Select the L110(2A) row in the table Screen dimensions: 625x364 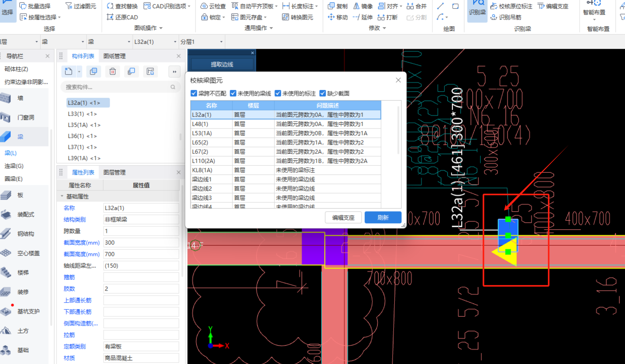click(x=286, y=161)
